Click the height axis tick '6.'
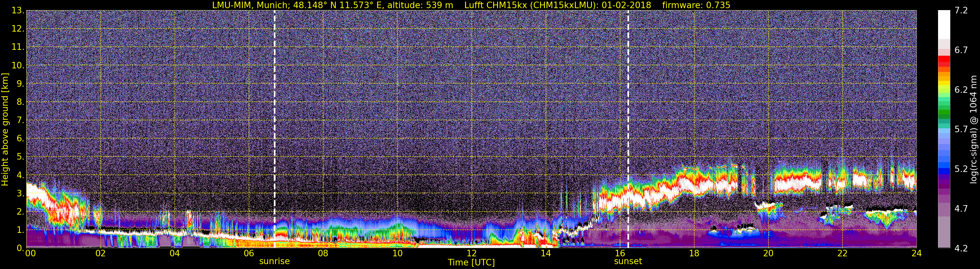Image resolution: width=980 pixels, height=269 pixels. pos(20,139)
